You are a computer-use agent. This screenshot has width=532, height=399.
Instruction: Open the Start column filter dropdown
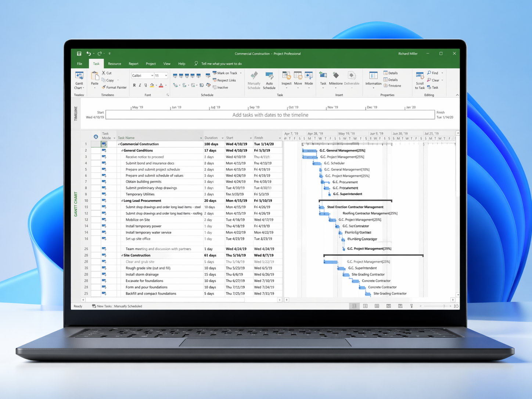click(x=251, y=138)
